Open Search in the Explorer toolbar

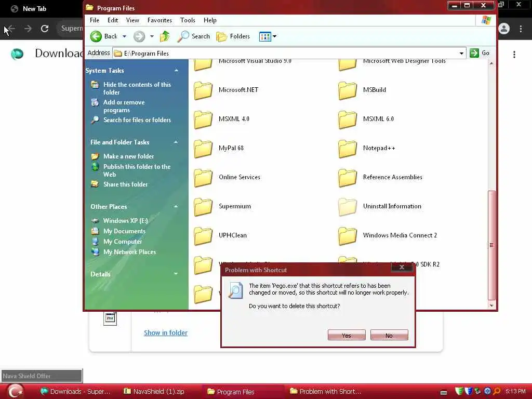coord(194,36)
